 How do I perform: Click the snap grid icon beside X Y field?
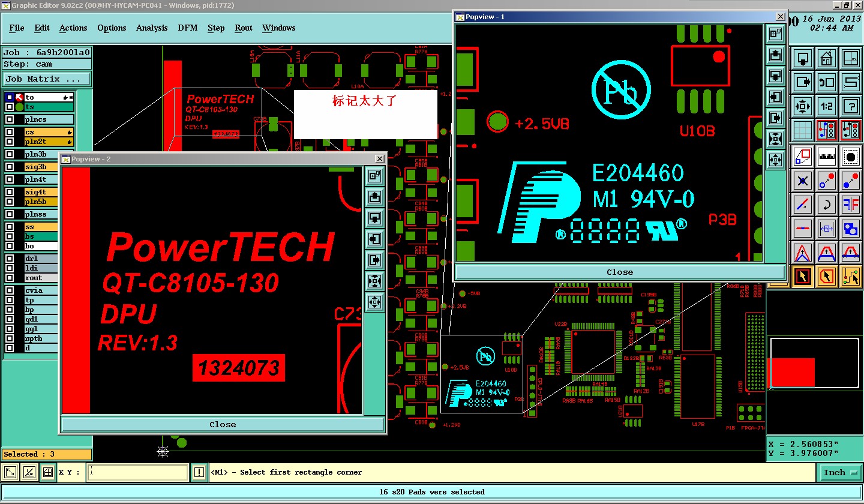(x=48, y=473)
